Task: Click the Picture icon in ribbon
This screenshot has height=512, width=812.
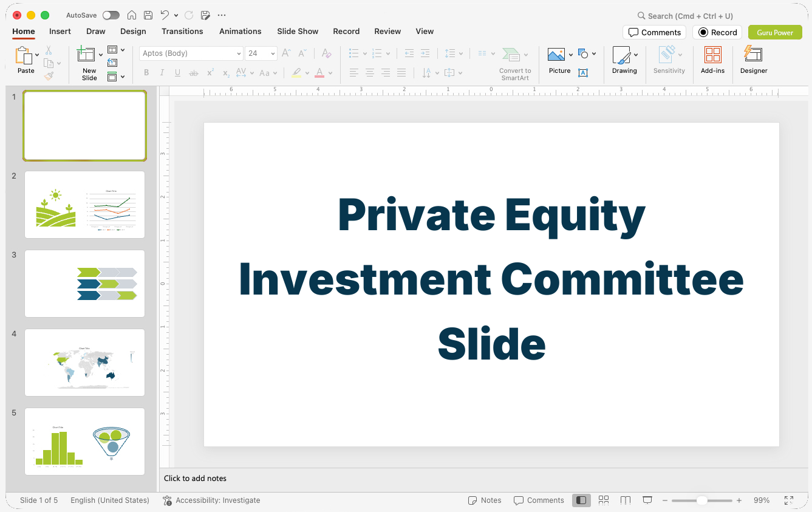Action: [556, 55]
